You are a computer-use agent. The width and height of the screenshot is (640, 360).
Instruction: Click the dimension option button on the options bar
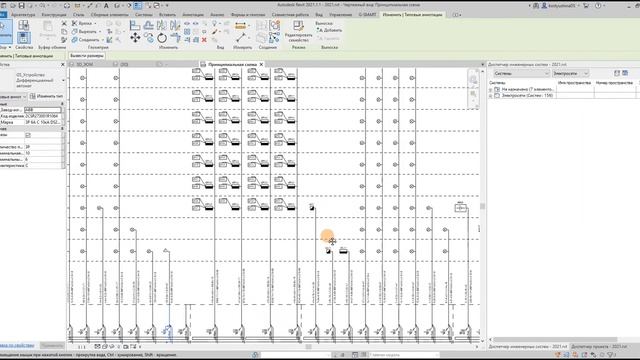tap(87, 56)
